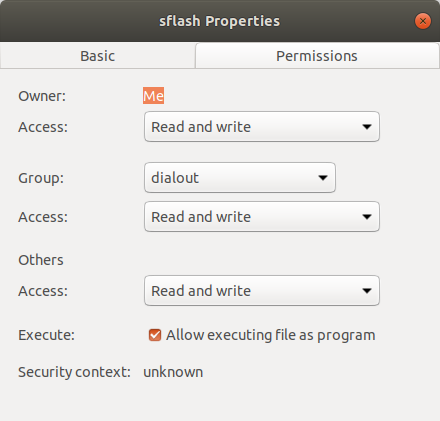
Task: Open the Group access Read and write dropdown
Action: click(262, 217)
